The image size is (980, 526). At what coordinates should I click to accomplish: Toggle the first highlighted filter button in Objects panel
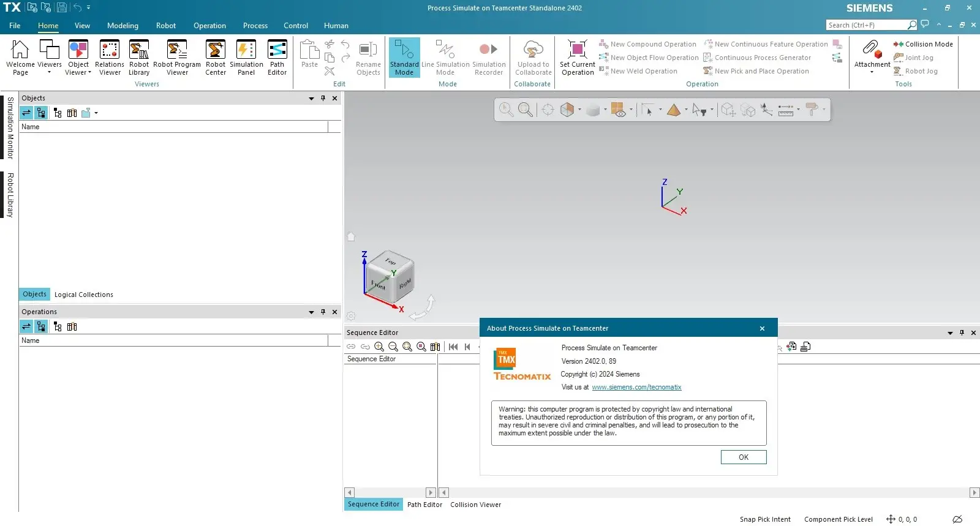[26, 113]
